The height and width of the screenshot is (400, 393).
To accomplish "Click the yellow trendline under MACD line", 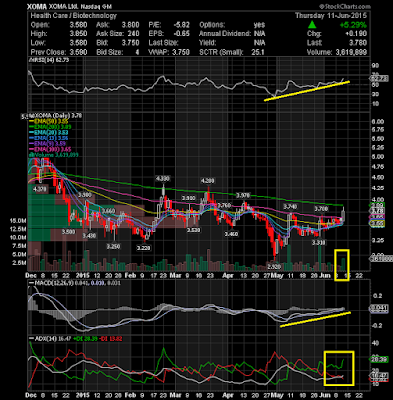I will pos(315,319).
